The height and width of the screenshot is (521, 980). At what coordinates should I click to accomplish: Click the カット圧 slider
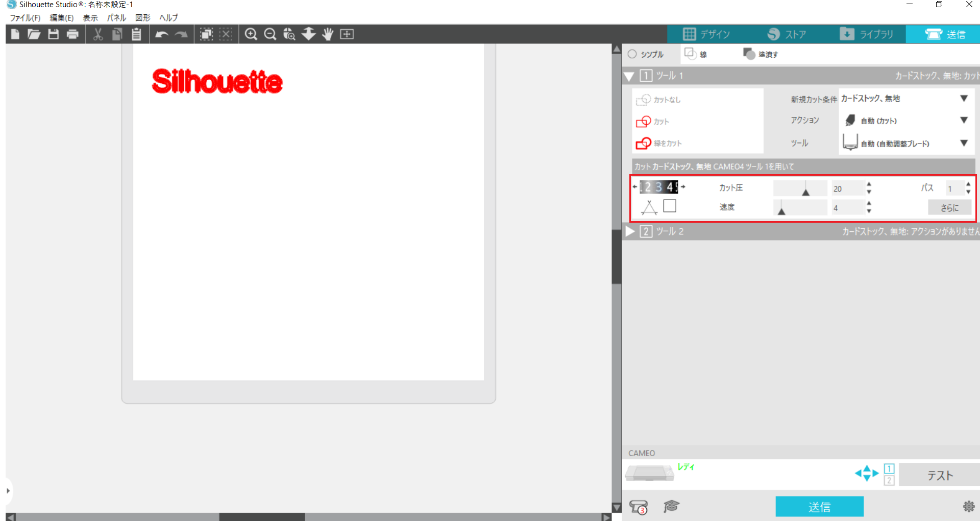(x=800, y=188)
